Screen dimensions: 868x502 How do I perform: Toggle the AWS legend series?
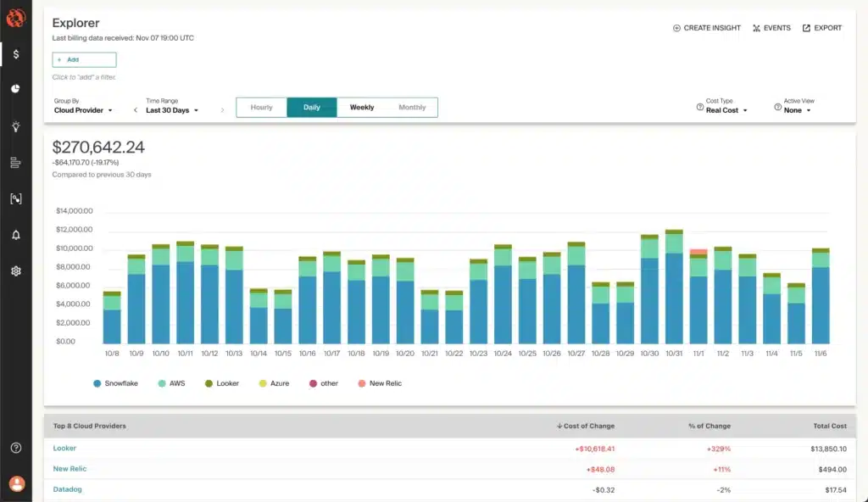[x=171, y=383]
